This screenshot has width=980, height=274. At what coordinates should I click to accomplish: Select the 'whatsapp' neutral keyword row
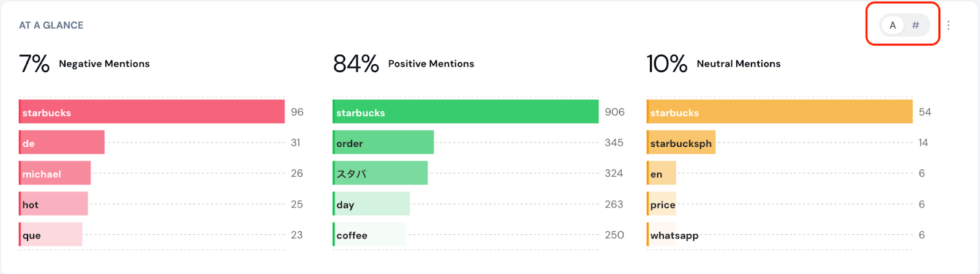click(x=674, y=235)
